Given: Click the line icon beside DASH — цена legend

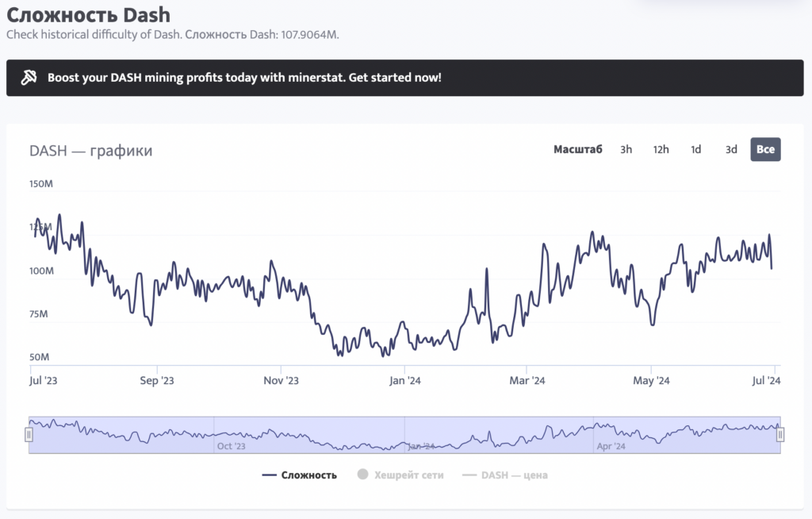Looking at the screenshot, I should [x=470, y=475].
